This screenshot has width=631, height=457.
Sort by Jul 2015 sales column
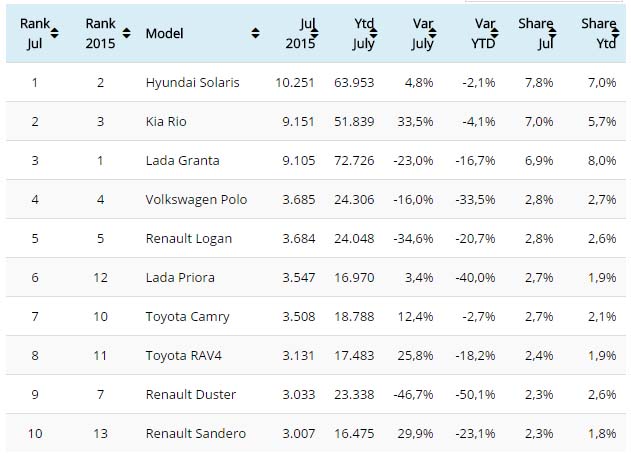click(318, 33)
